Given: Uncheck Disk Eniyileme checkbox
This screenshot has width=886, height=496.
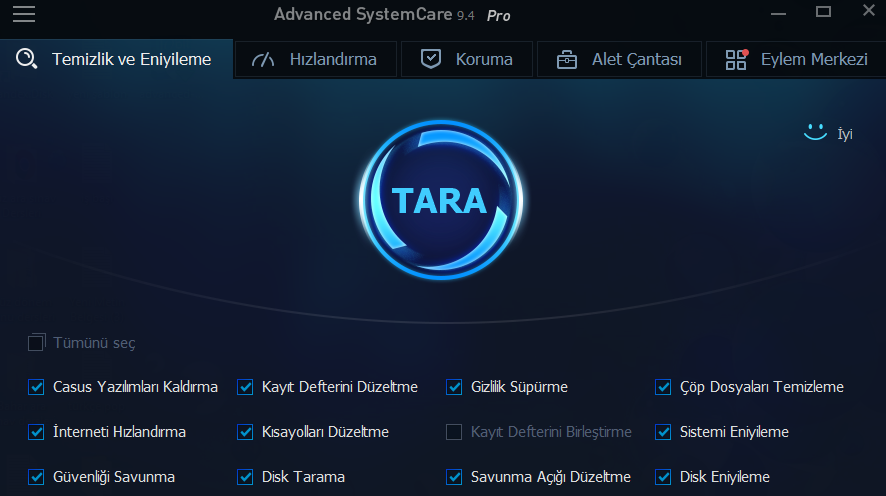Looking at the screenshot, I should click(663, 477).
